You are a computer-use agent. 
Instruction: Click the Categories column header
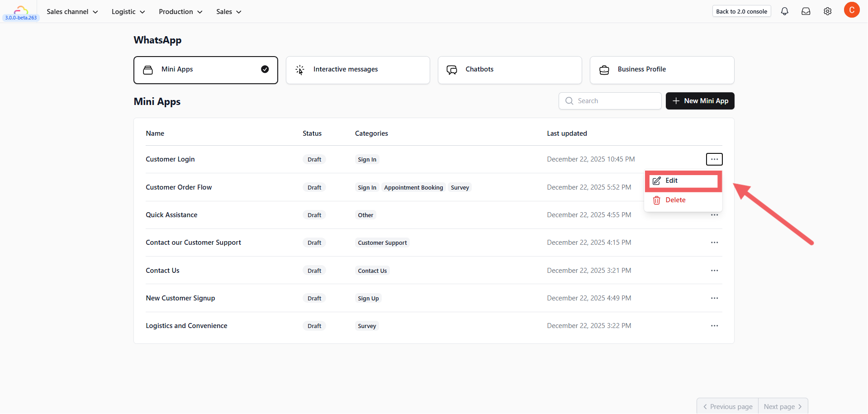pyautogui.click(x=371, y=133)
